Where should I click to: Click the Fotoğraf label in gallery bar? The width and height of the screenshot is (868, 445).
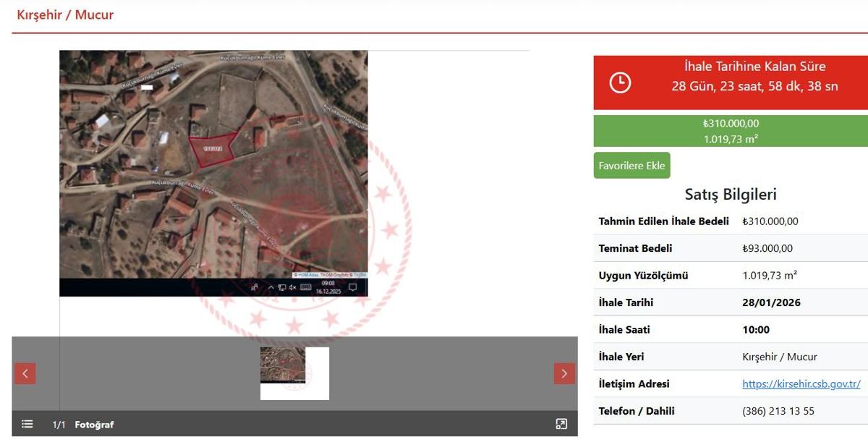click(94, 425)
